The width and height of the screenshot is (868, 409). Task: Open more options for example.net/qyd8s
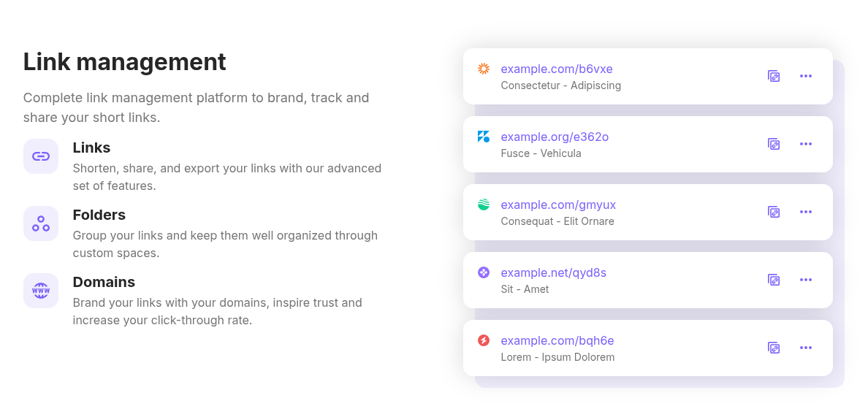[806, 280]
